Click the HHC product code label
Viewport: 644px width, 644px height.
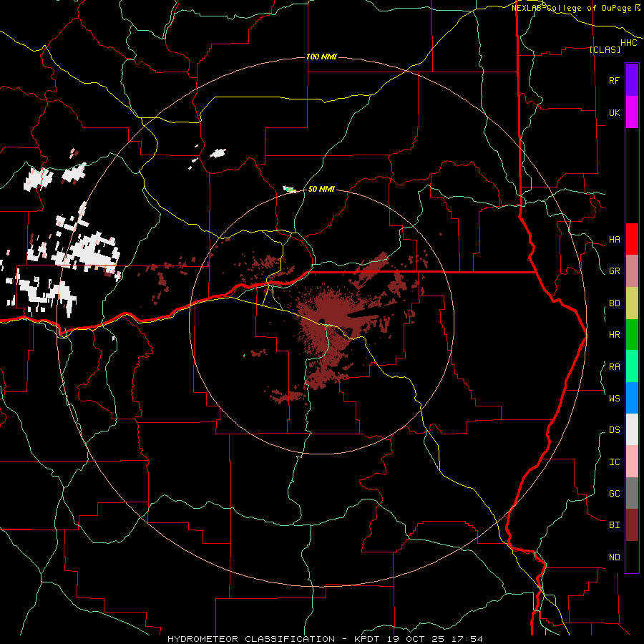(x=628, y=42)
